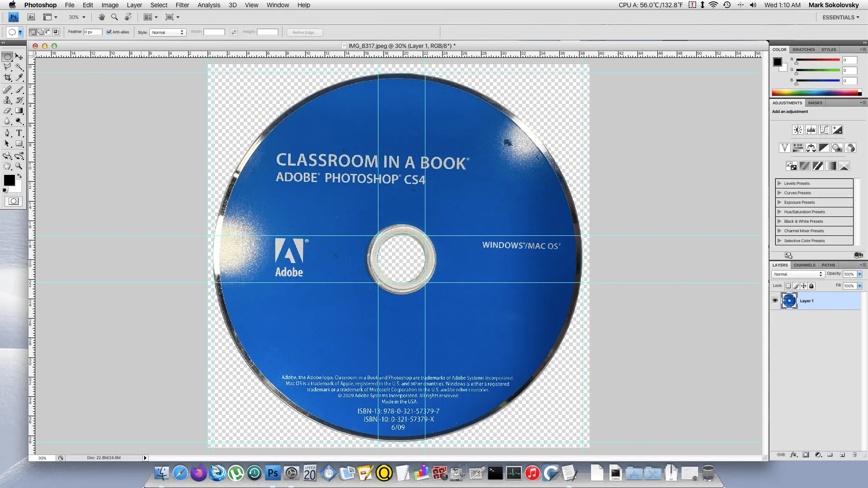Select the Gradient tool
This screenshot has width=868, height=488.
pyautogui.click(x=19, y=111)
